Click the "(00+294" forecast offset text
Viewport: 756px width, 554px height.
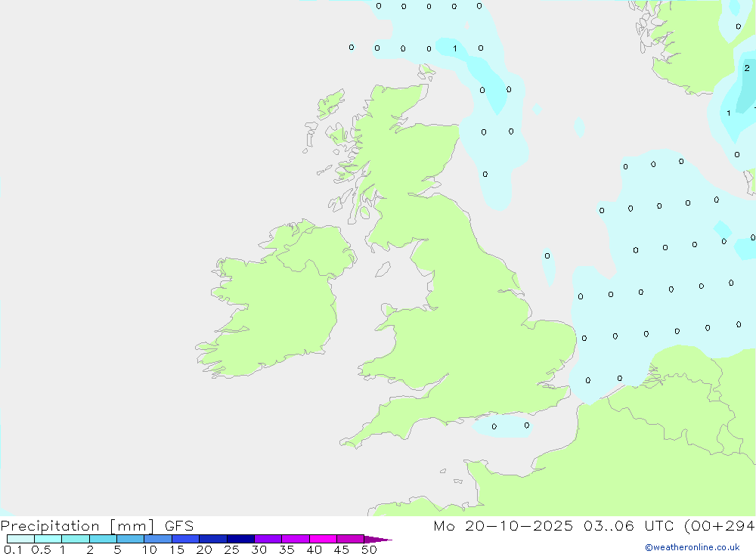point(720,525)
